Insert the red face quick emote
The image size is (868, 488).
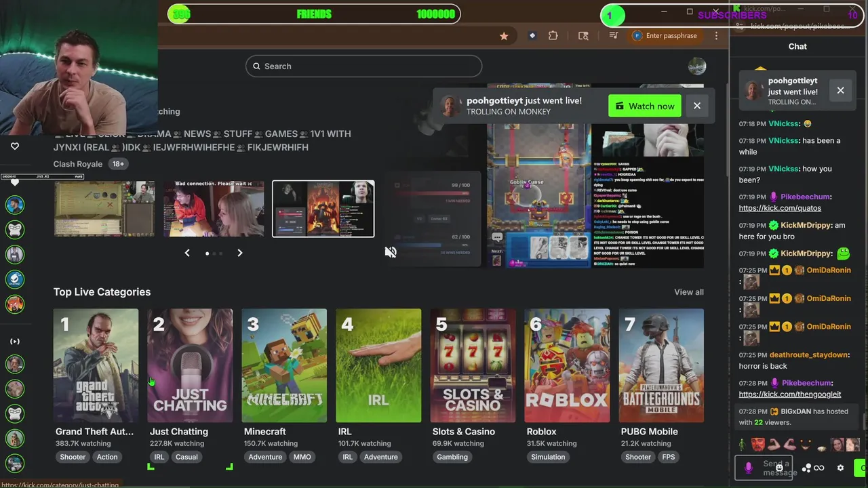[758, 445]
